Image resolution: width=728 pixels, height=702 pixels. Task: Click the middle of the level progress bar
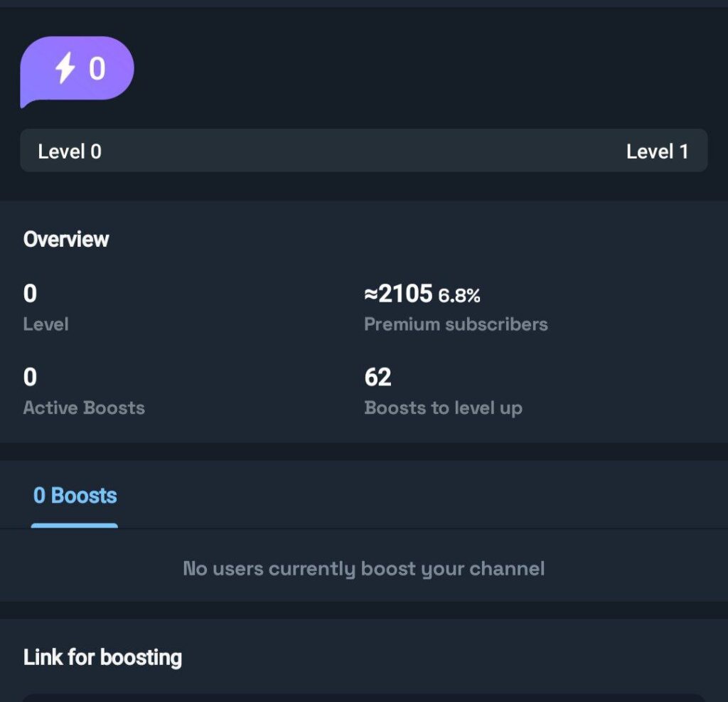[364, 151]
